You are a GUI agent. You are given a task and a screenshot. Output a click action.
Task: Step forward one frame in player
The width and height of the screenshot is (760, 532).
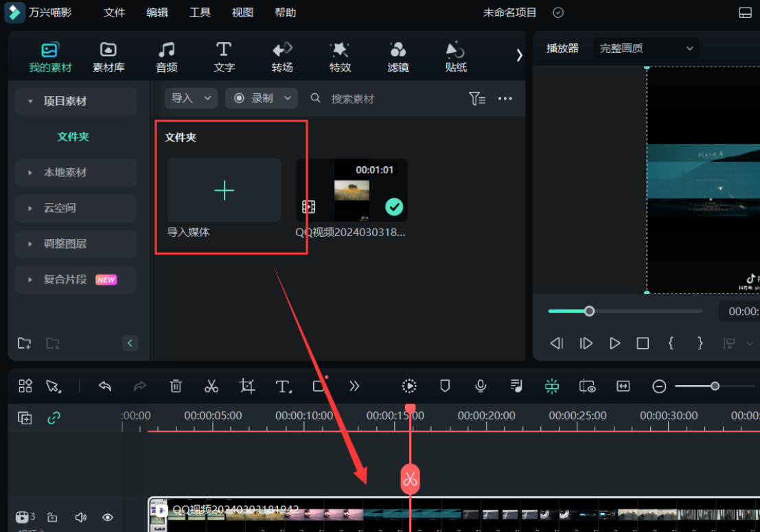[x=586, y=343]
